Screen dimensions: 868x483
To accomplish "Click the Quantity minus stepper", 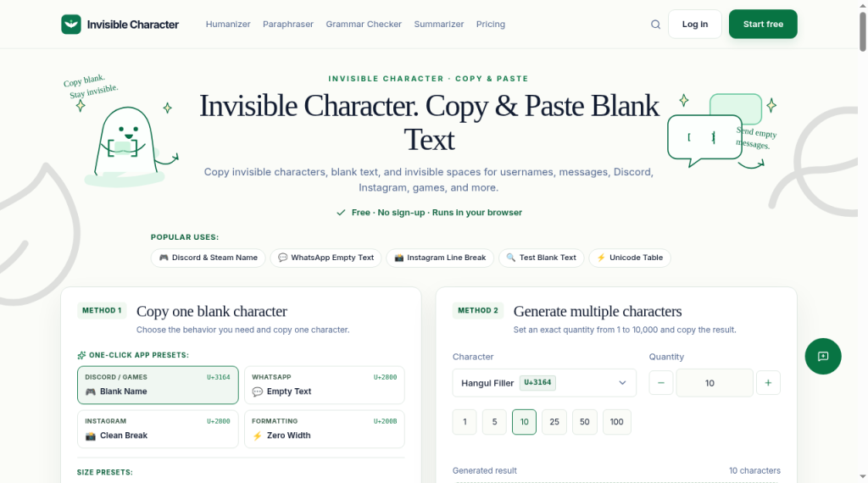I will (x=661, y=383).
